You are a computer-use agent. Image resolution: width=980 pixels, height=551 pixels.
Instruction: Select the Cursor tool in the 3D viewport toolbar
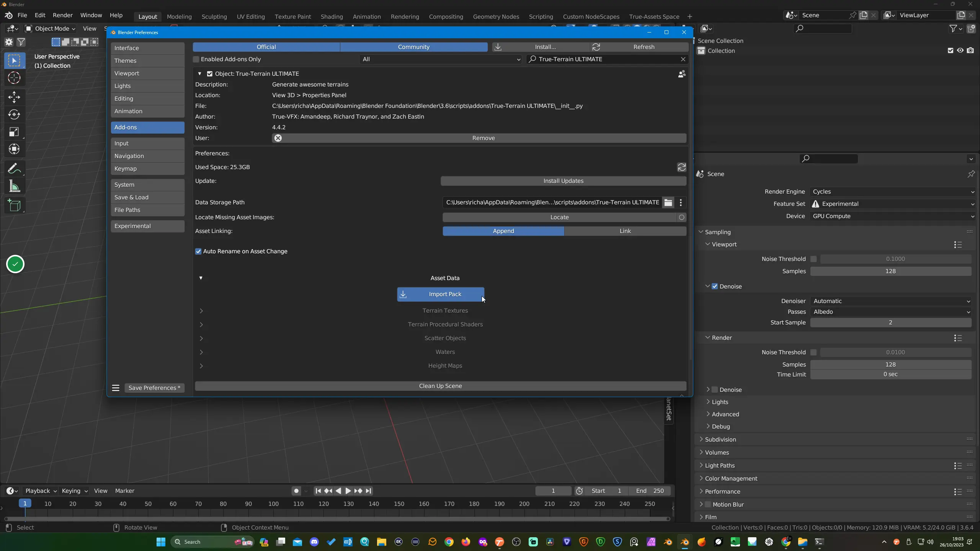(x=14, y=78)
